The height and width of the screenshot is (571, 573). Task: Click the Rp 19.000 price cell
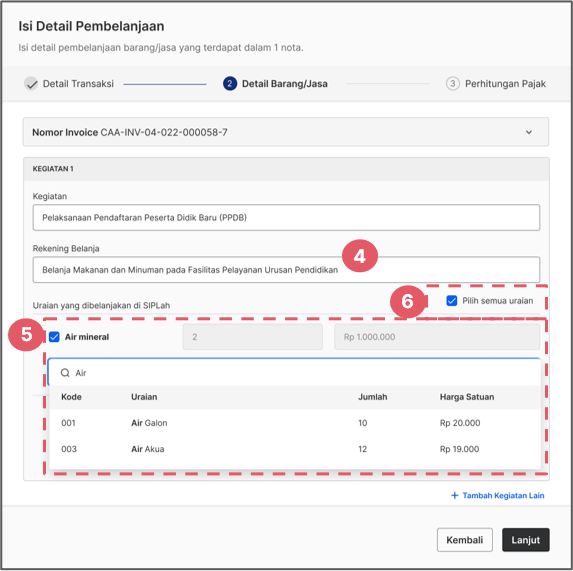pos(459,449)
